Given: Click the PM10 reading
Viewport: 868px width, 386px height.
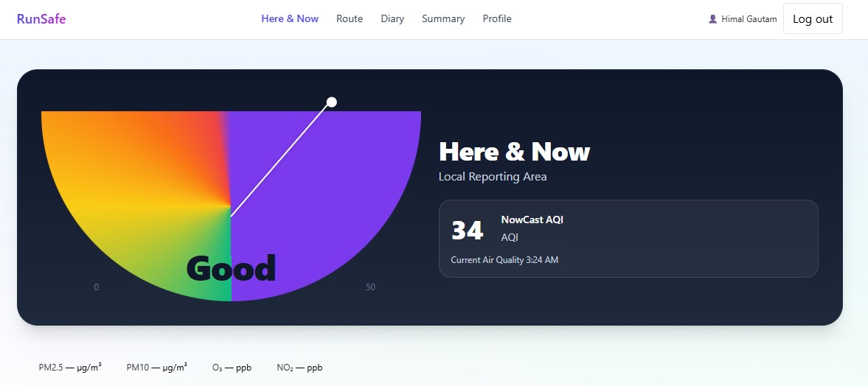Looking at the screenshot, I should pyautogui.click(x=156, y=367).
